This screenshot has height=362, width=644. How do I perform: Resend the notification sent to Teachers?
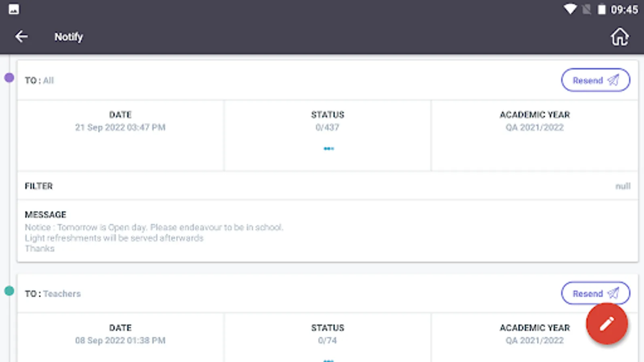pyautogui.click(x=595, y=293)
